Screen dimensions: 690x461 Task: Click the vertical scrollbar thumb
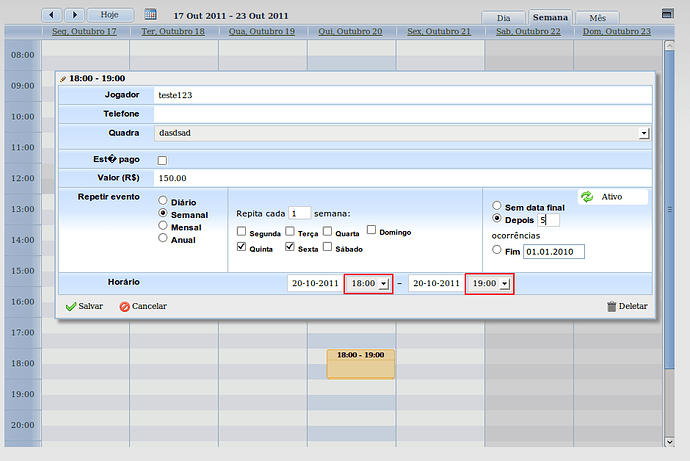669,209
